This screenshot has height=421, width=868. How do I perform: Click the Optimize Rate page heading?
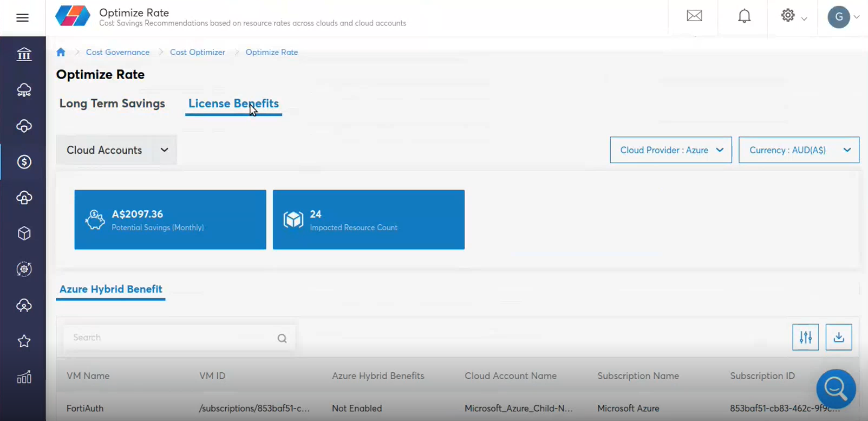[100, 75]
